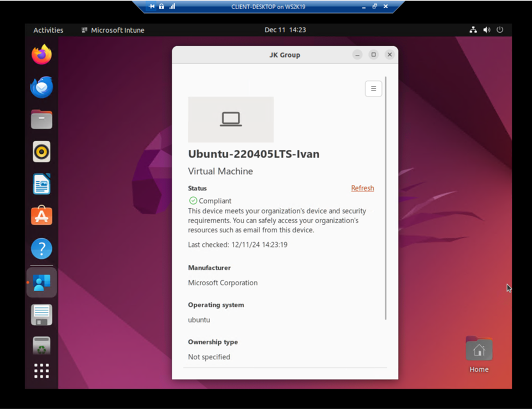Pin the remote session connection bar
Image resolution: width=532 pixels, height=409 pixels.
(x=152, y=7)
